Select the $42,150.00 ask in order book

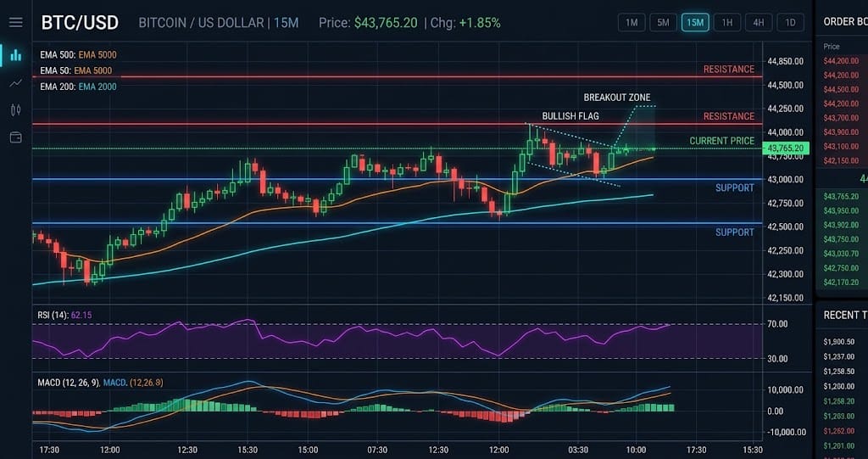[x=842, y=160]
